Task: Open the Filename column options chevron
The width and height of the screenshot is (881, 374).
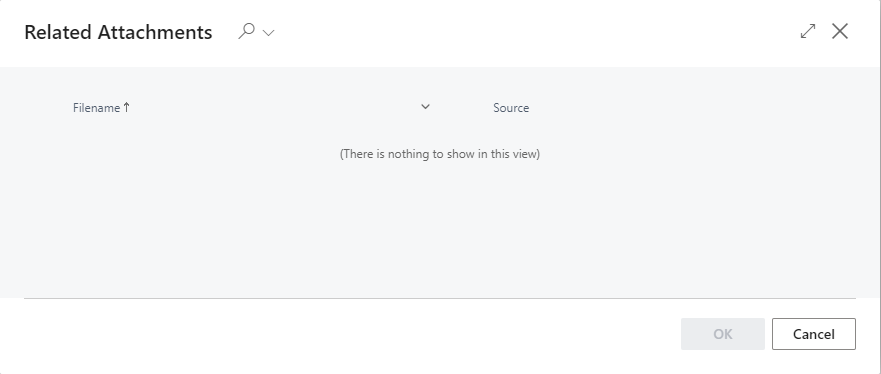Action: pyautogui.click(x=425, y=107)
